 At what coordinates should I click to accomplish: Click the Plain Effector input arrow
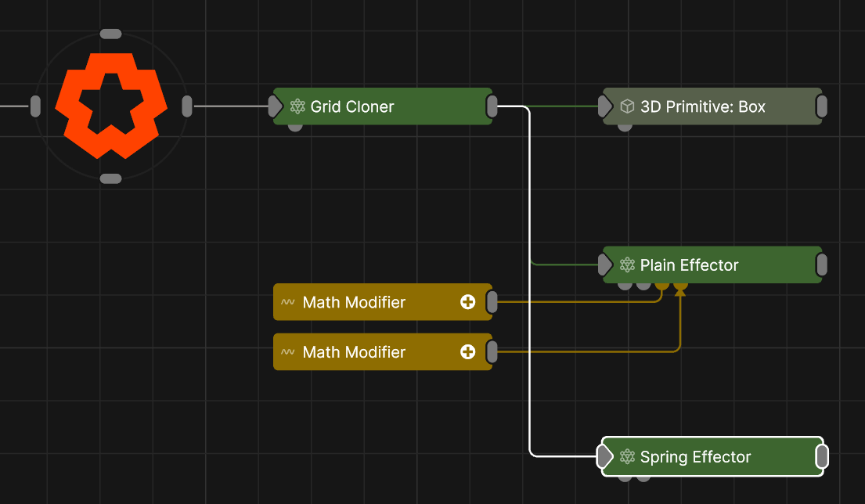pyautogui.click(x=605, y=265)
